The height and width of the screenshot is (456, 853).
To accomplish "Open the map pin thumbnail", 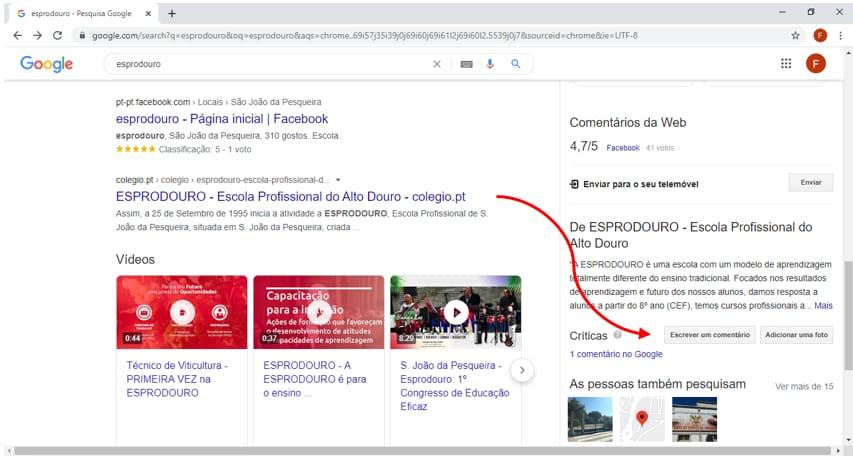I will click(642, 419).
